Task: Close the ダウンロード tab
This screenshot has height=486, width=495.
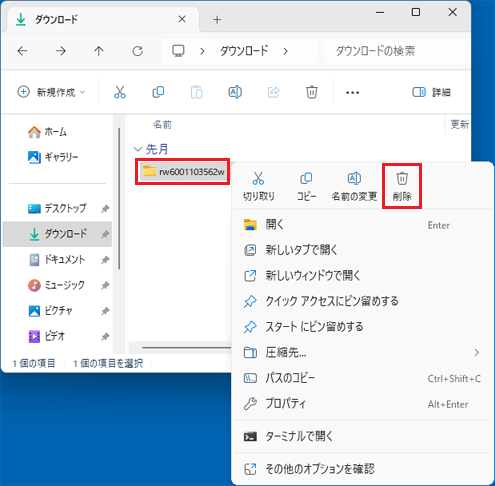Action: pyautogui.click(x=182, y=19)
